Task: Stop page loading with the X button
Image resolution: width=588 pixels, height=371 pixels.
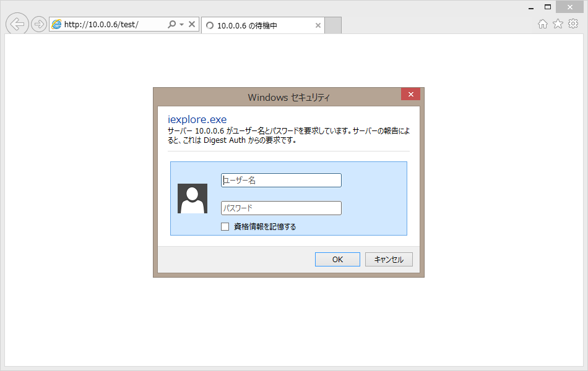Action: pos(192,25)
